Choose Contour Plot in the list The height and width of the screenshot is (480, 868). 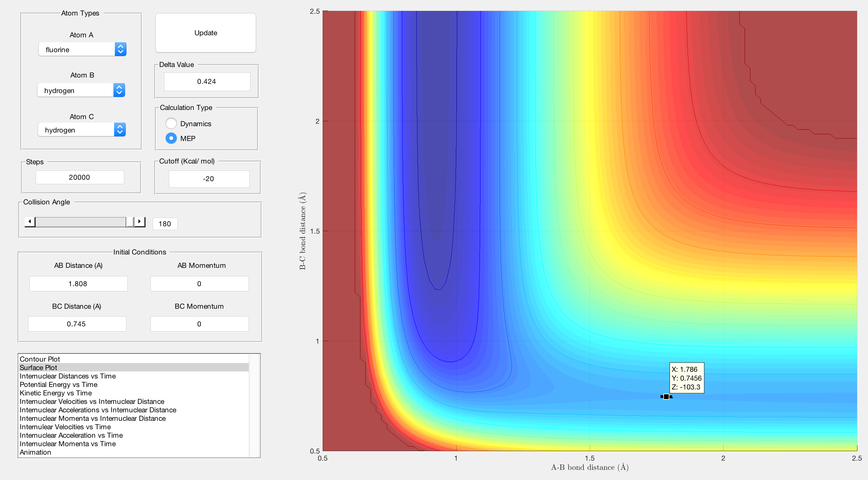[x=40, y=359]
